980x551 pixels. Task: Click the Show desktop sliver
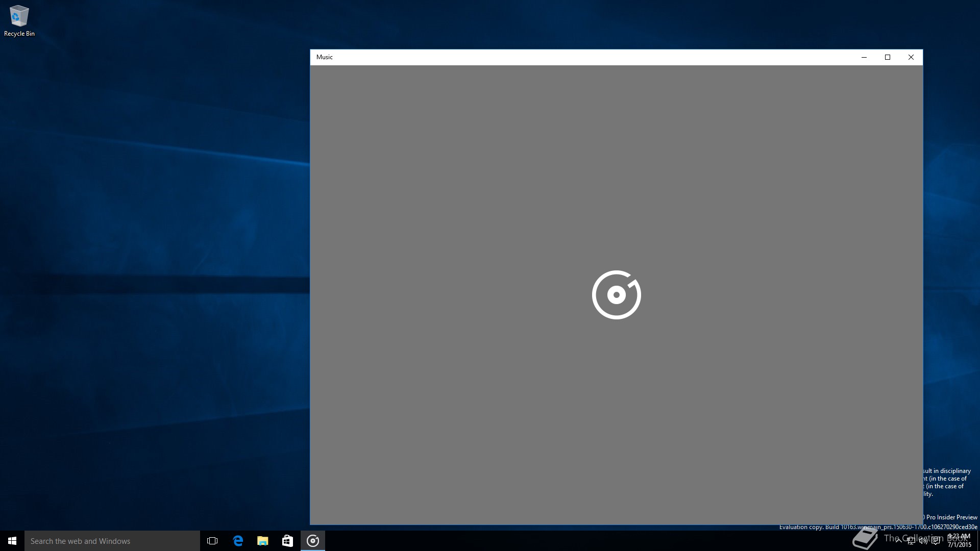click(978, 541)
